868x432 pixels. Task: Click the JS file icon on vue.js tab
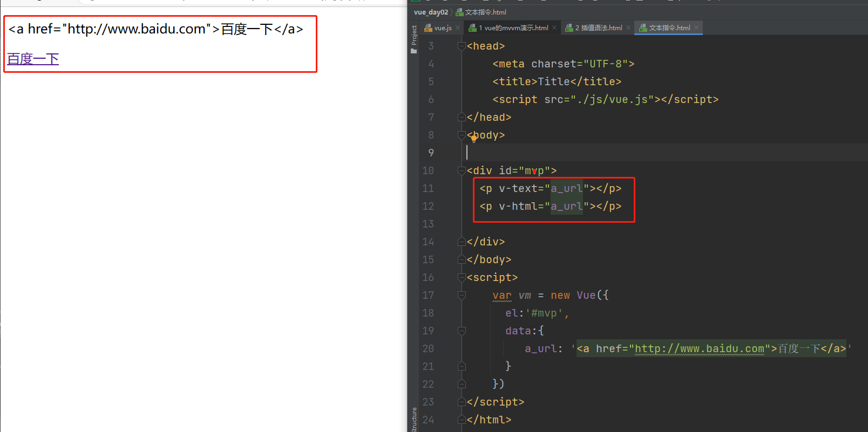pyautogui.click(x=428, y=28)
